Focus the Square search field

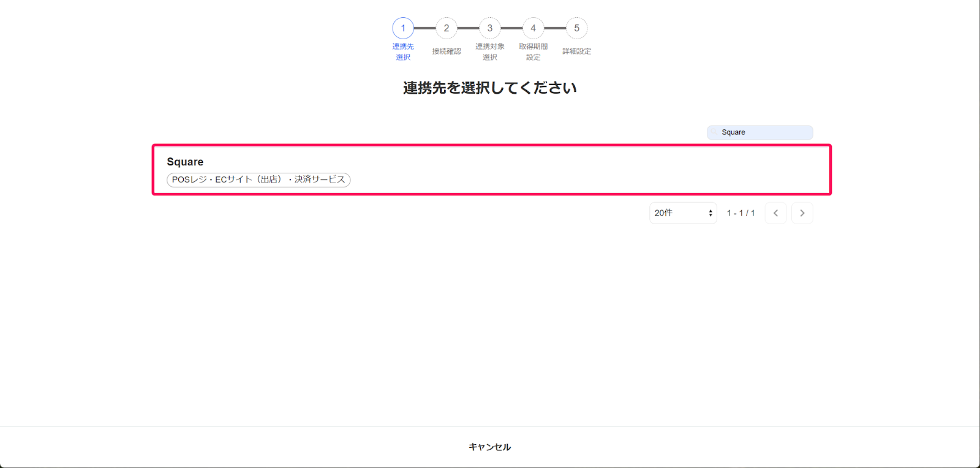coord(759,132)
